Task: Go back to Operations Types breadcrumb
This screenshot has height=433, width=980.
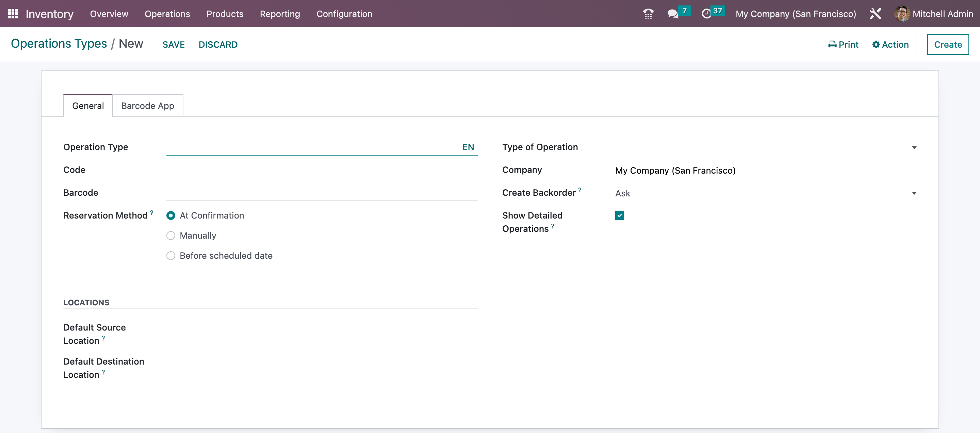Action: coord(59,44)
